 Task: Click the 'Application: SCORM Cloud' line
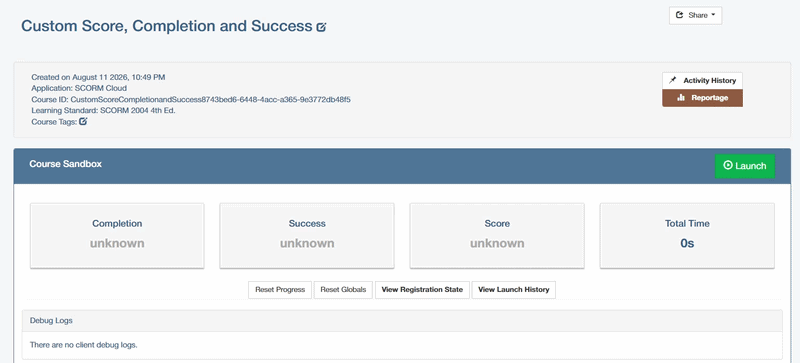click(x=79, y=88)
